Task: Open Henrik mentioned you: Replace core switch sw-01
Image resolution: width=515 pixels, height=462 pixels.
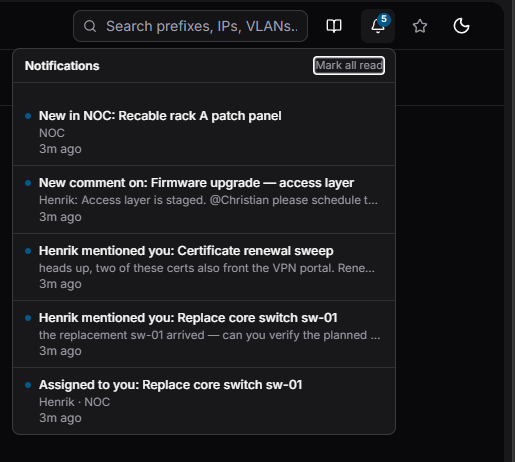Action: [x=204, y=334]
